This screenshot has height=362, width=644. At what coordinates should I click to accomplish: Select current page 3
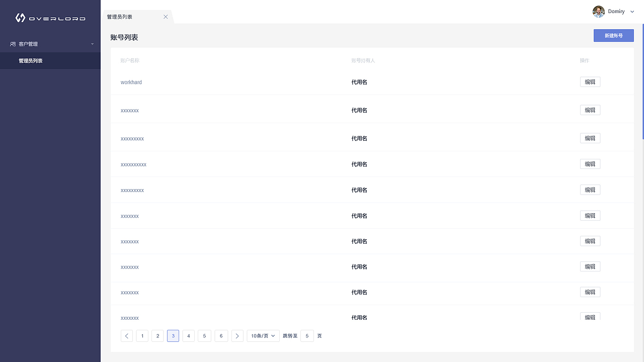click(x=173, y=336)
